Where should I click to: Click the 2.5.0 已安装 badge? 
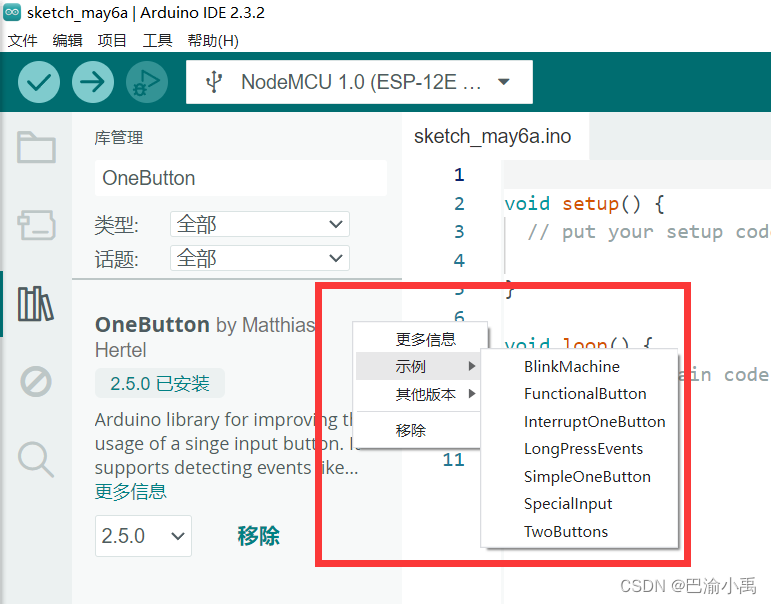coord(160,383)
